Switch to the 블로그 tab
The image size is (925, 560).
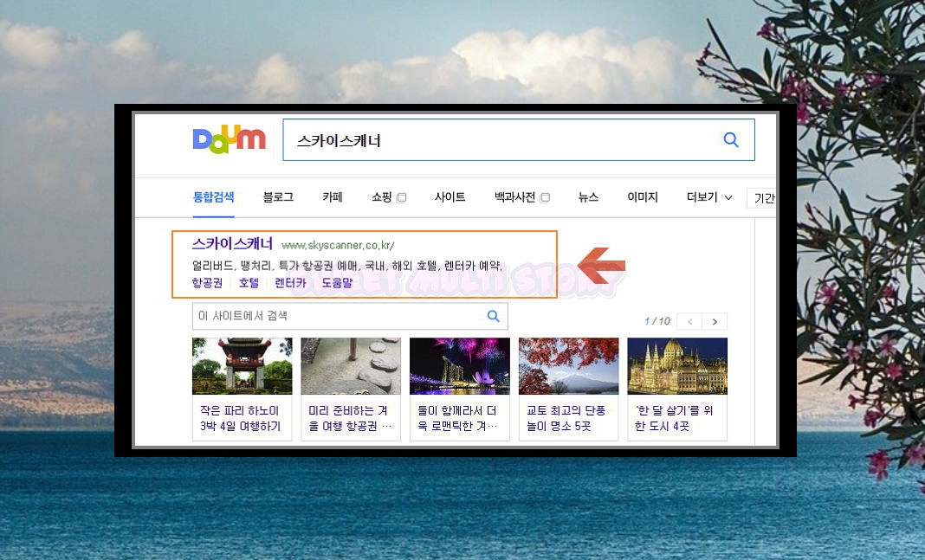(x=278, y=196)
